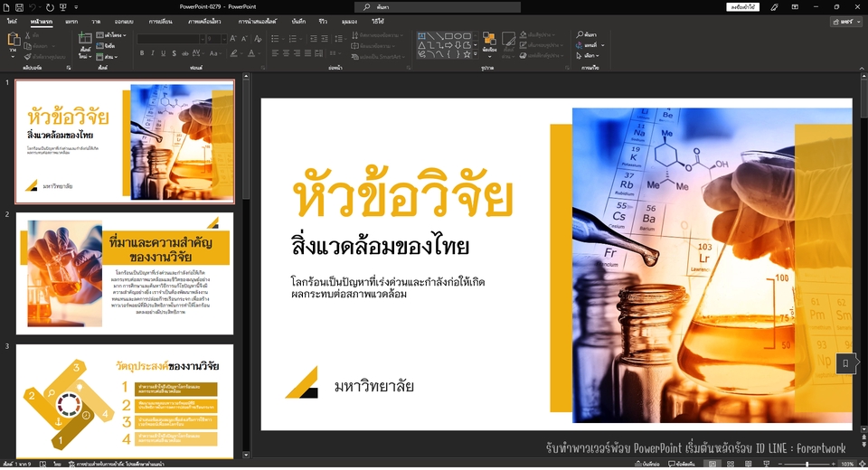The width and height of the screenshot is (868, 470).
Task: Click the Bullets list icon
Action: 275,39
